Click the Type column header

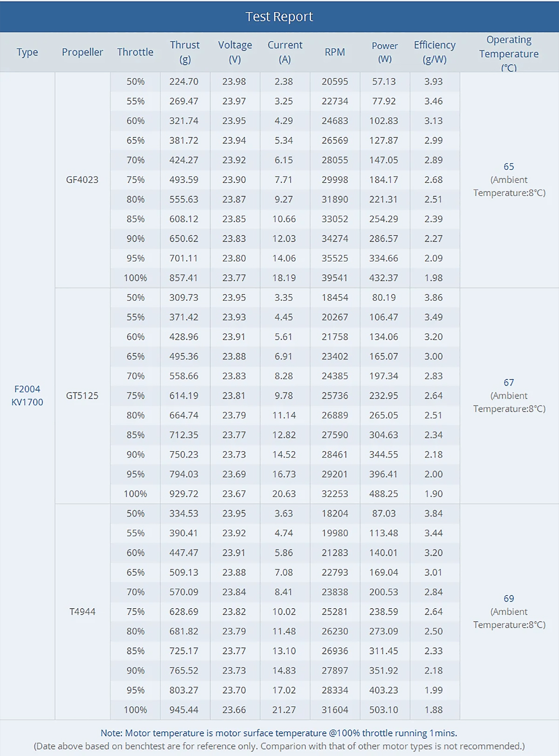(27, 52)
